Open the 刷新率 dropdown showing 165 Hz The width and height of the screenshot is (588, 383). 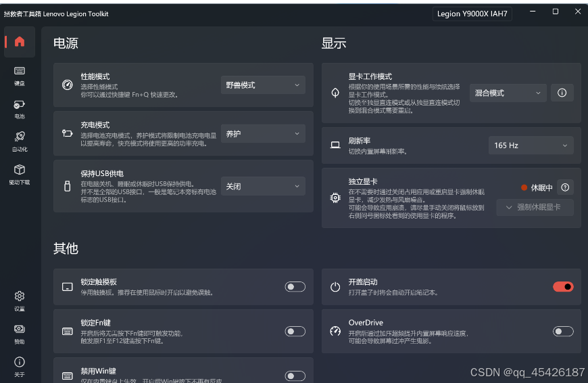[x=531, y=145]
